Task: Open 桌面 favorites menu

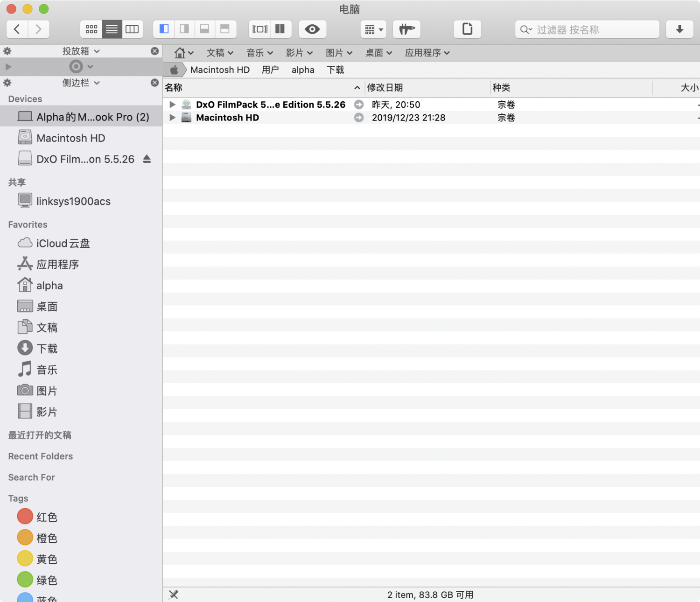Action: (378, 53)
